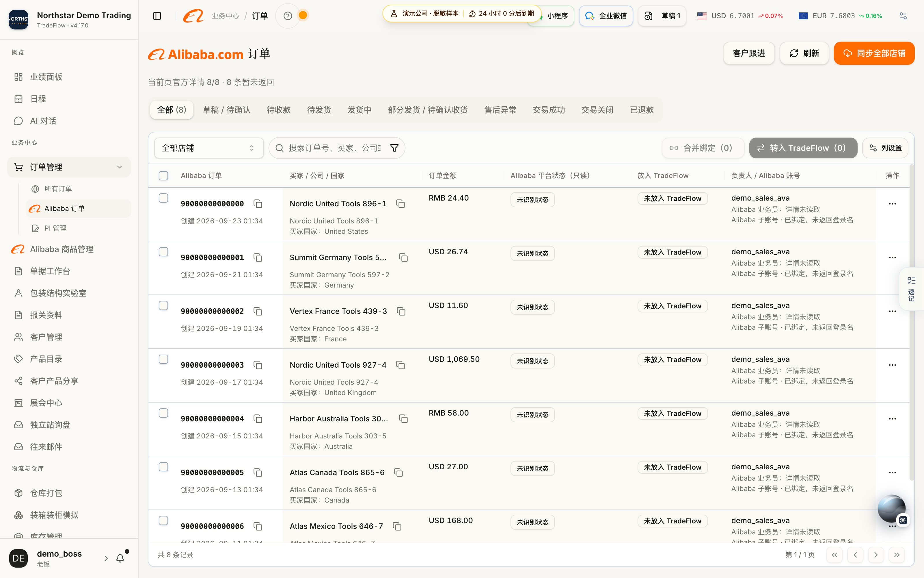Check the order 90000000000002 row

coord(163,305)
